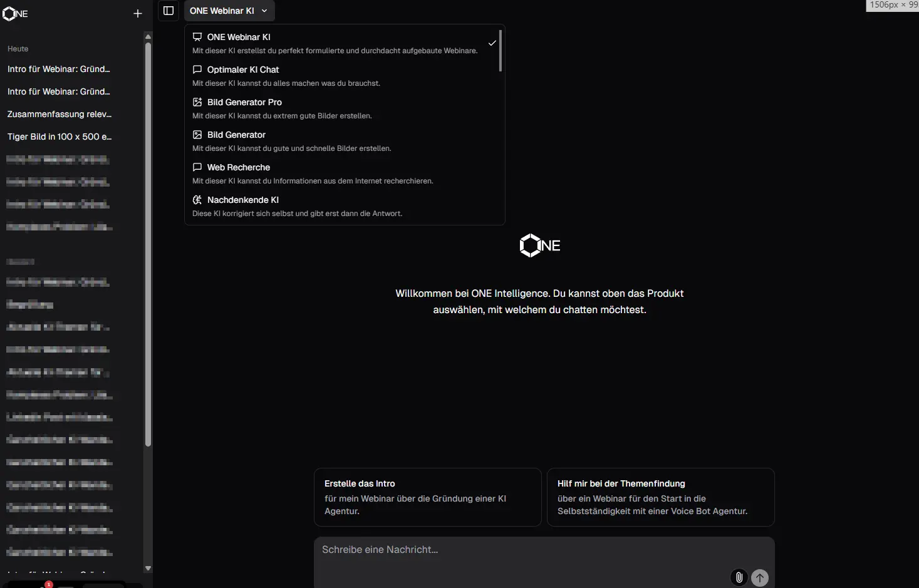Click the dropdown list scrollbar thumb
The height and width of the screenshot is (588, 919).
(501, 51)
